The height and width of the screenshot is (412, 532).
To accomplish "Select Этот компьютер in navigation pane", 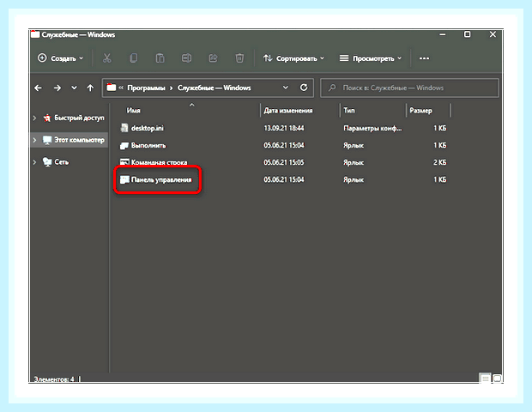I will (x=79, y=140).
